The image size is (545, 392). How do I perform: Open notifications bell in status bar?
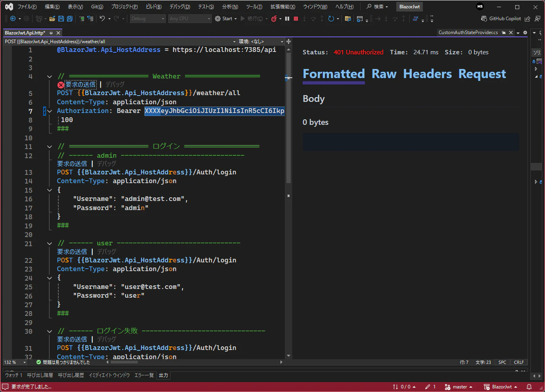[x=529, y=387]
